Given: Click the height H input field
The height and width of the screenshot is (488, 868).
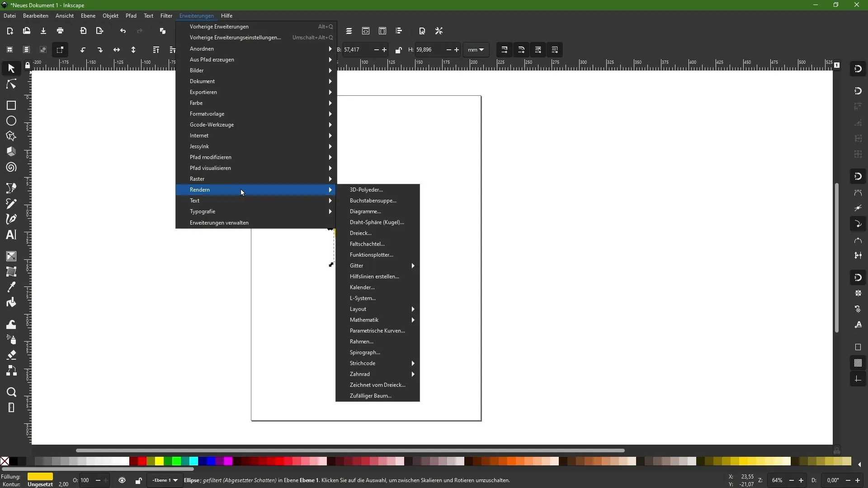Looking at the screenshot, I should (429, 50).
